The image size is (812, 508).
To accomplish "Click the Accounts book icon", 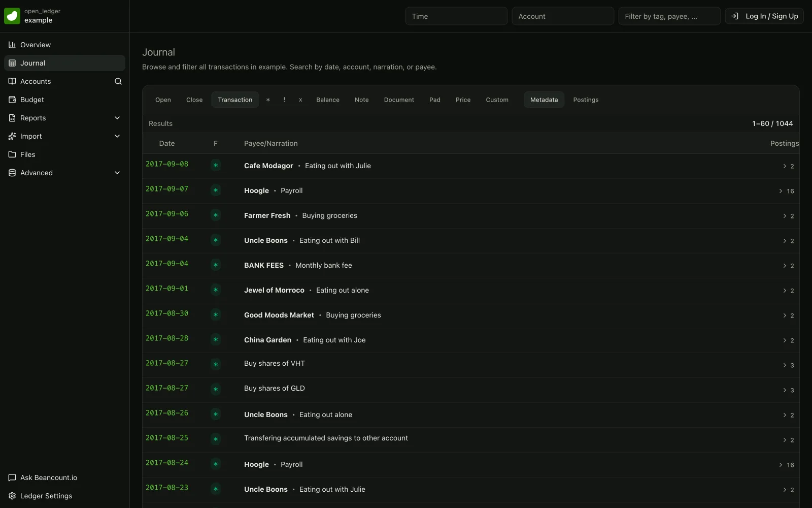I will [x=12, y=81].
